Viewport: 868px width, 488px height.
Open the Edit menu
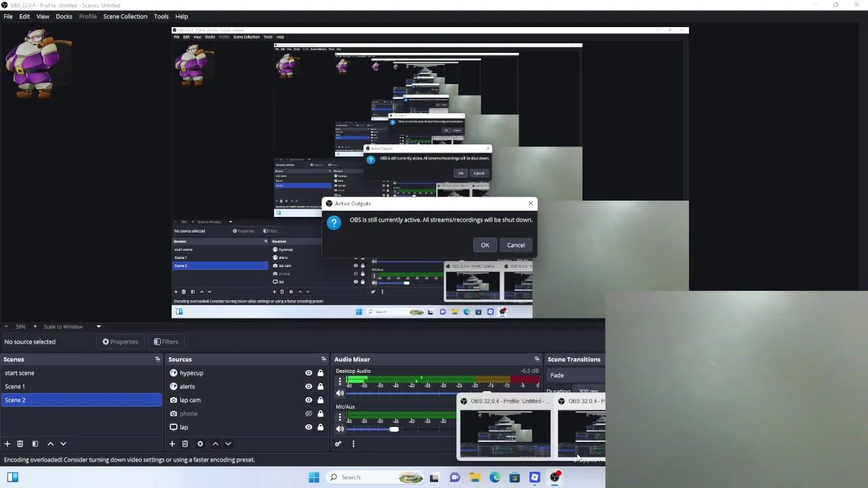click(x=24, y=16)
